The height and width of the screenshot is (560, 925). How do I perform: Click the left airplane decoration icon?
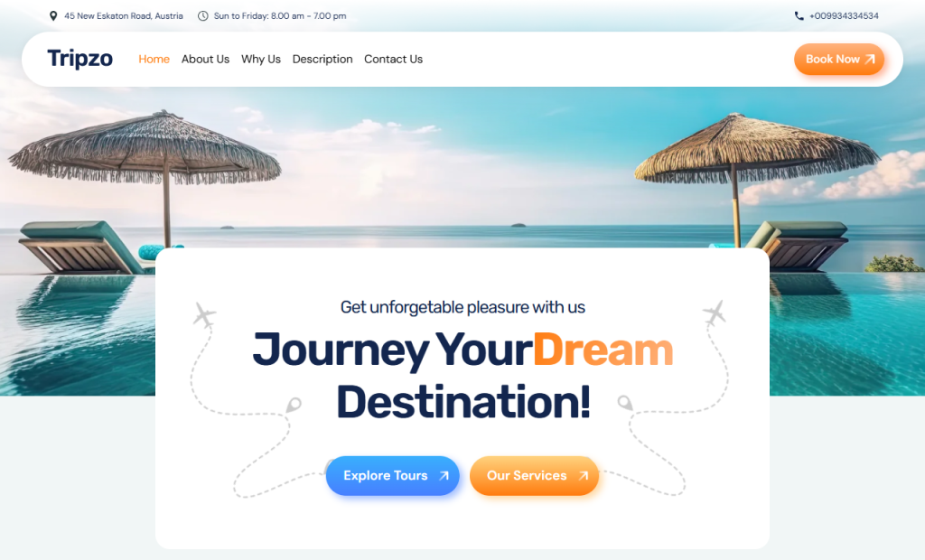pos(204,315)
